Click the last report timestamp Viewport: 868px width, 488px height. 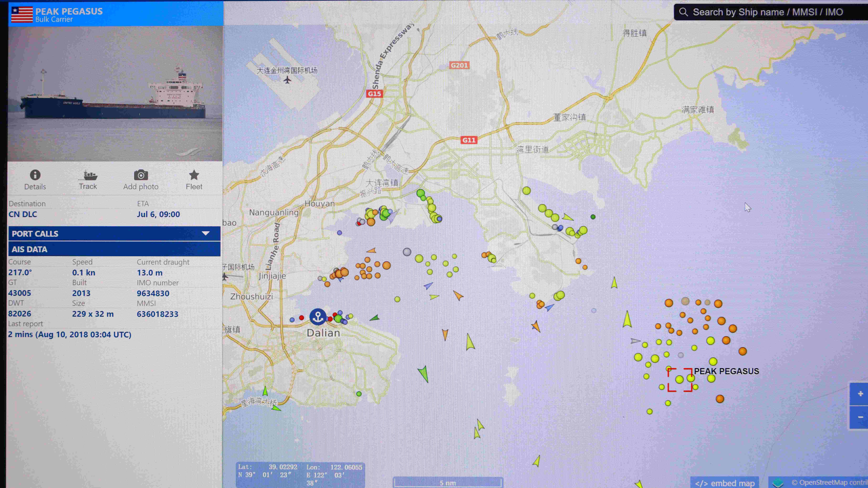[70, 334]
